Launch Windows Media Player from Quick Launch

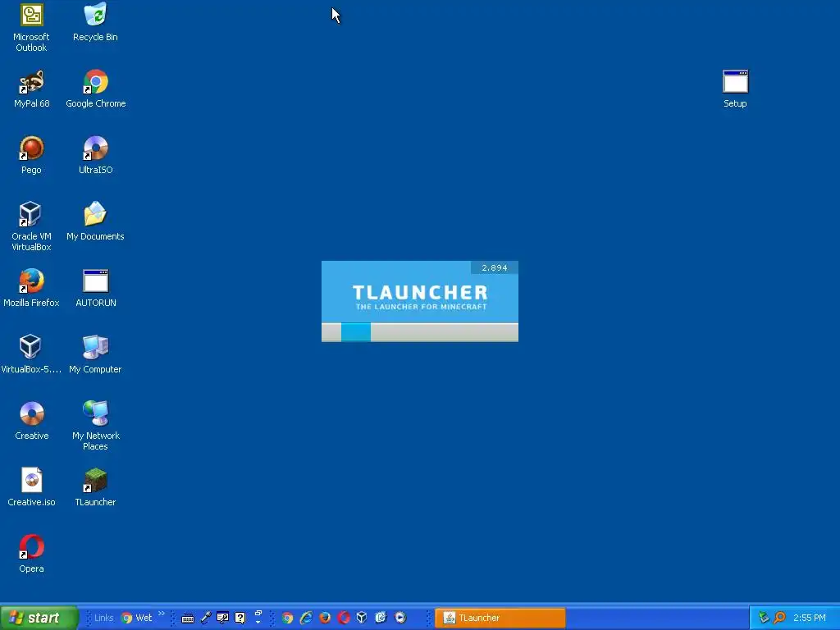[400, 618]
